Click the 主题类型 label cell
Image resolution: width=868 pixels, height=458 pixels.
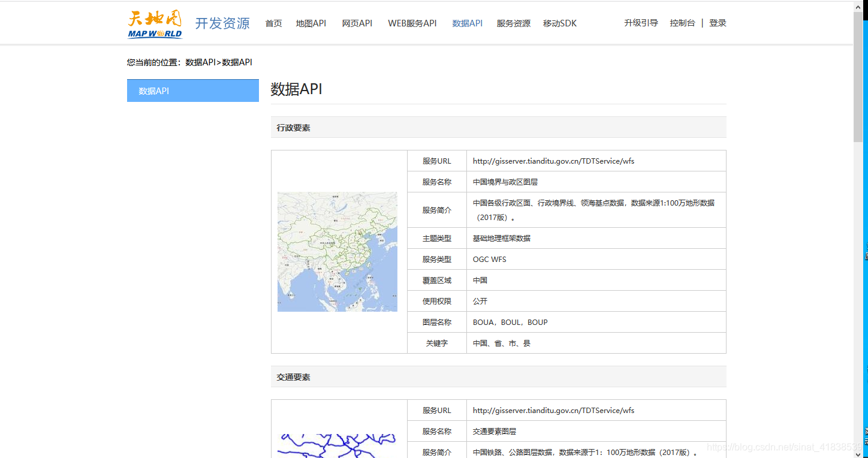tap(437, 238)
